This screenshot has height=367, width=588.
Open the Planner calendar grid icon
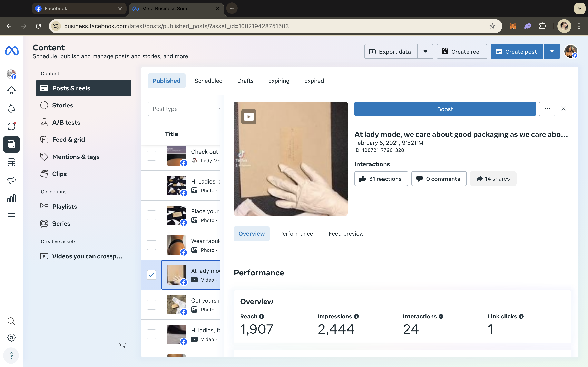click(11, 162)
